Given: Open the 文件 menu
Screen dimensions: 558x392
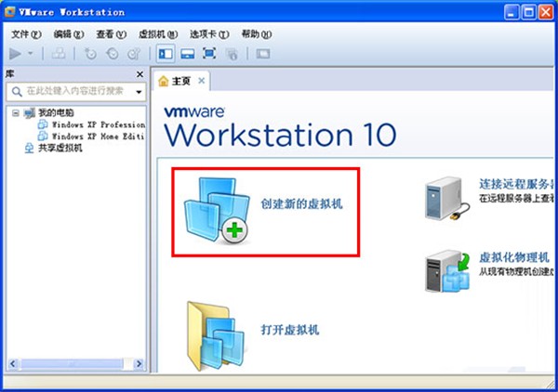Looking at the screenshot, I should [26, 34].
